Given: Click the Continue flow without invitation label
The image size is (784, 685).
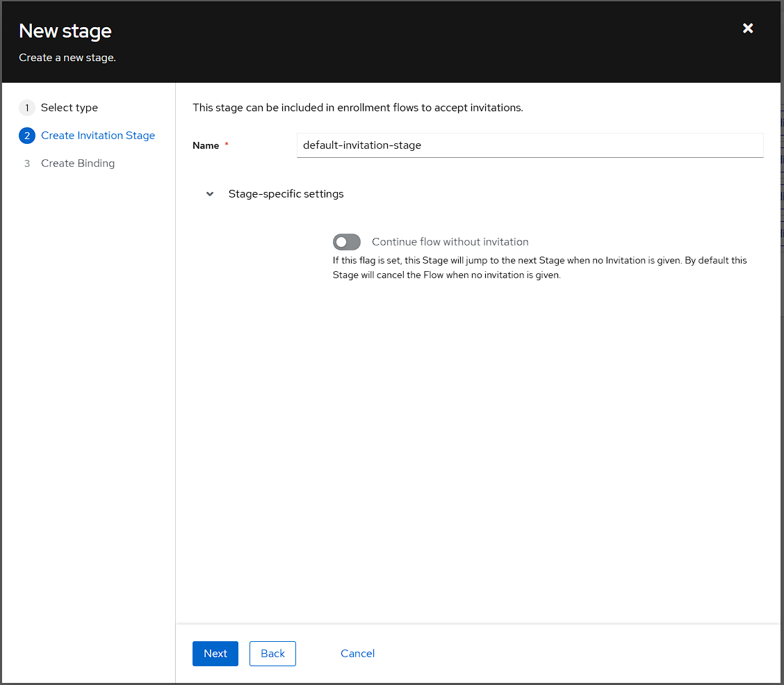Looking at the screenshot, I should (x=450, y=242).
